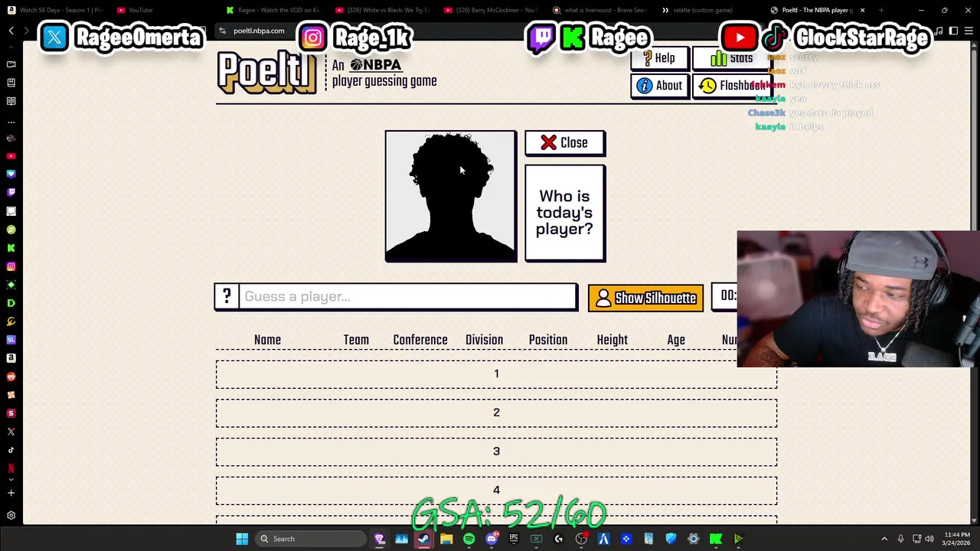Click empty guess row 3
The width and height of the screenshot is (980, 551).
tap(496, 451)
